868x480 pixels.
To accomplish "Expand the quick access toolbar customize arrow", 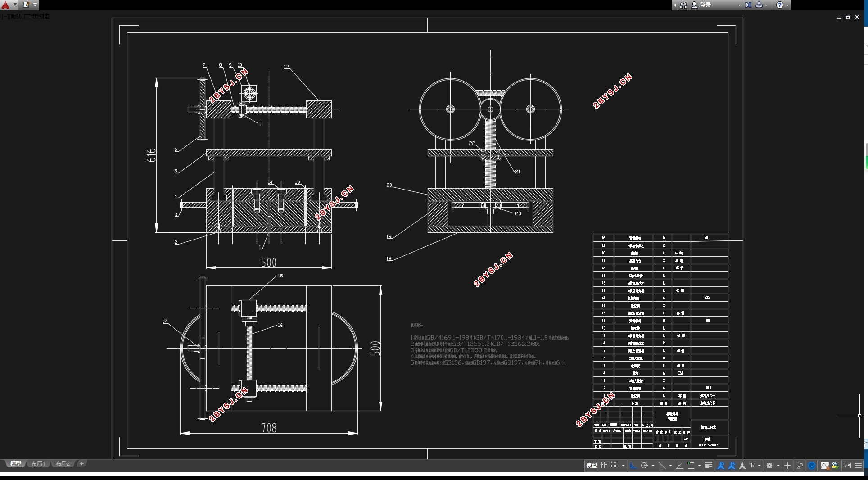I will [35, 5].
